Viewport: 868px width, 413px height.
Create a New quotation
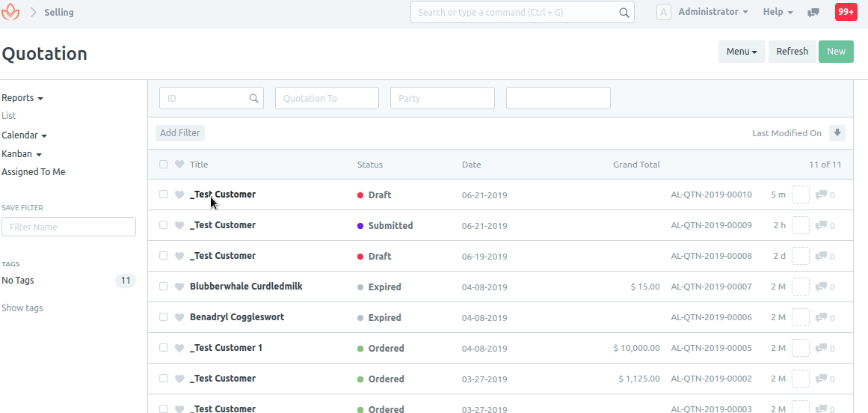tap(837, 52)
